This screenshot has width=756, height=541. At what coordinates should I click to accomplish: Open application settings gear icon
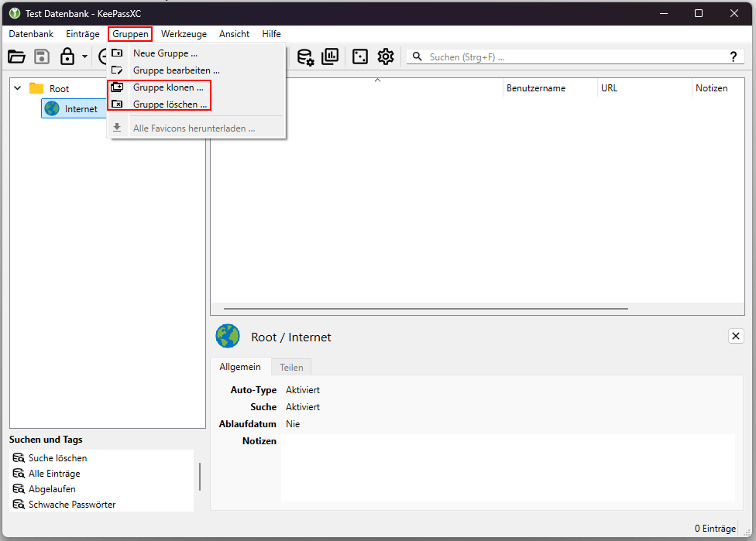(386, 56)
